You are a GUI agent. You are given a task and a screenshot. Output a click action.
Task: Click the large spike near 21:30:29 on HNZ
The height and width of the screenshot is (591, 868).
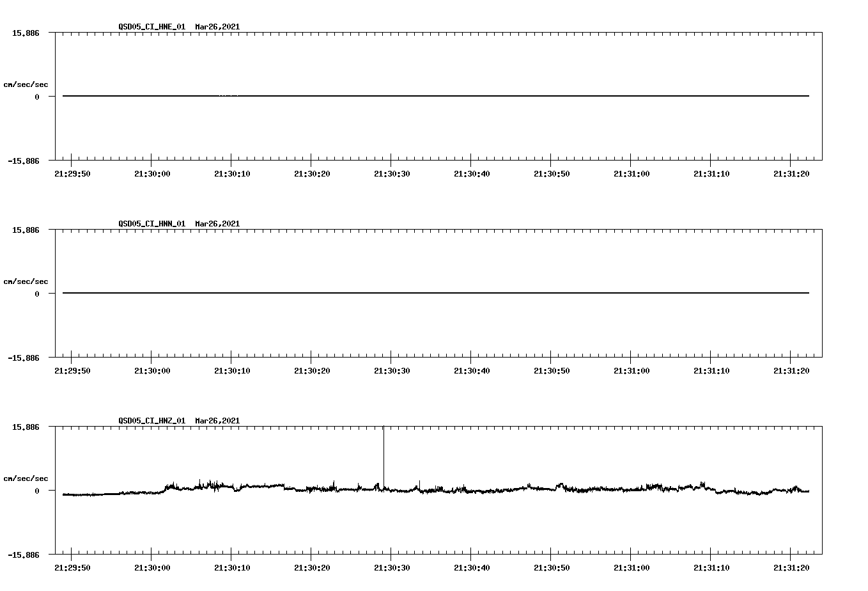point(384,454)
